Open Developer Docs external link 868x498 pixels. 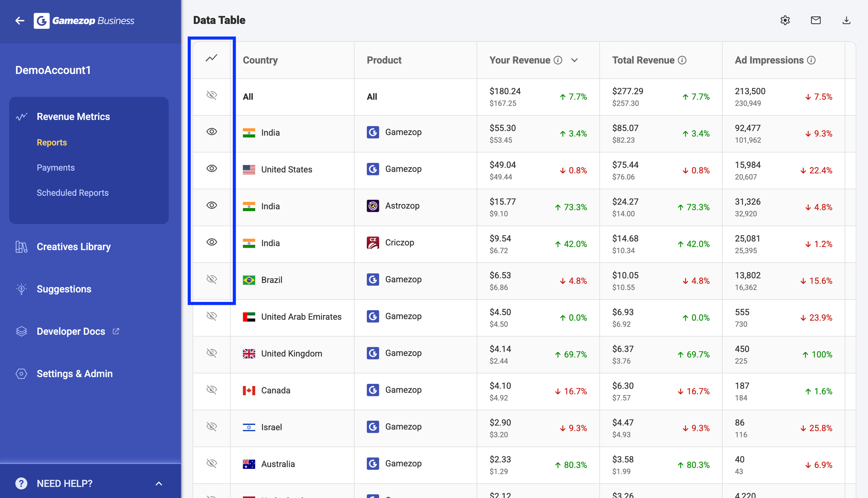(71, 331)
